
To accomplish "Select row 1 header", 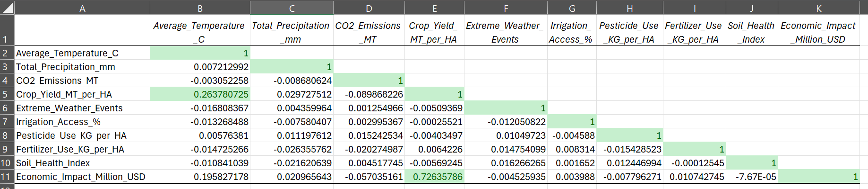I will [x=7, y=30].
